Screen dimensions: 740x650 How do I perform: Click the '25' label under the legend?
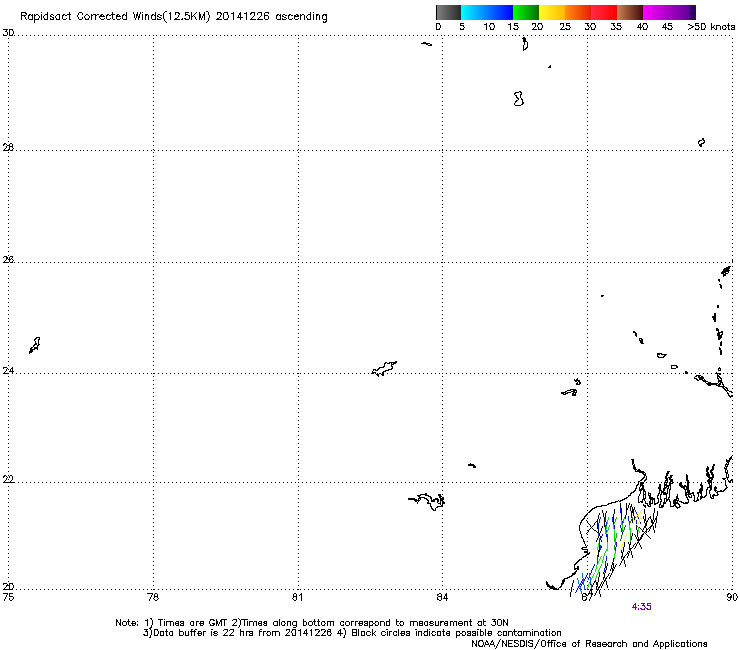coord(565,27)
